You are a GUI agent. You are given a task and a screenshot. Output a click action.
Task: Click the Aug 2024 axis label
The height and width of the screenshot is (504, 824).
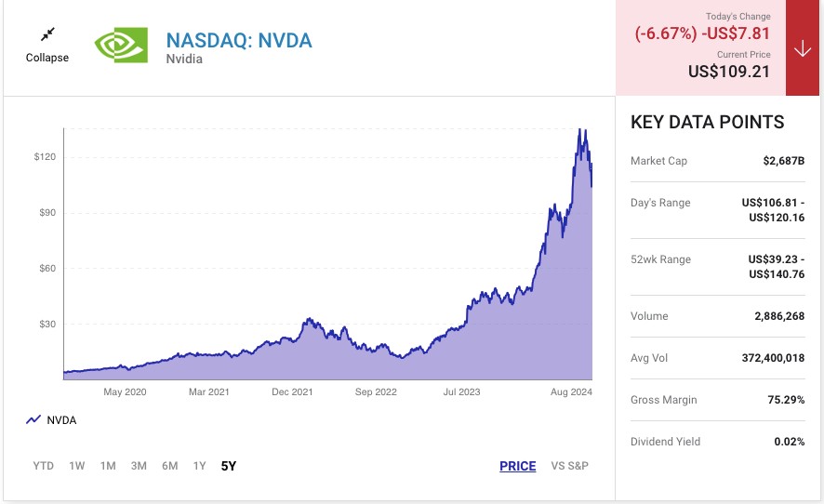(572, 392)
